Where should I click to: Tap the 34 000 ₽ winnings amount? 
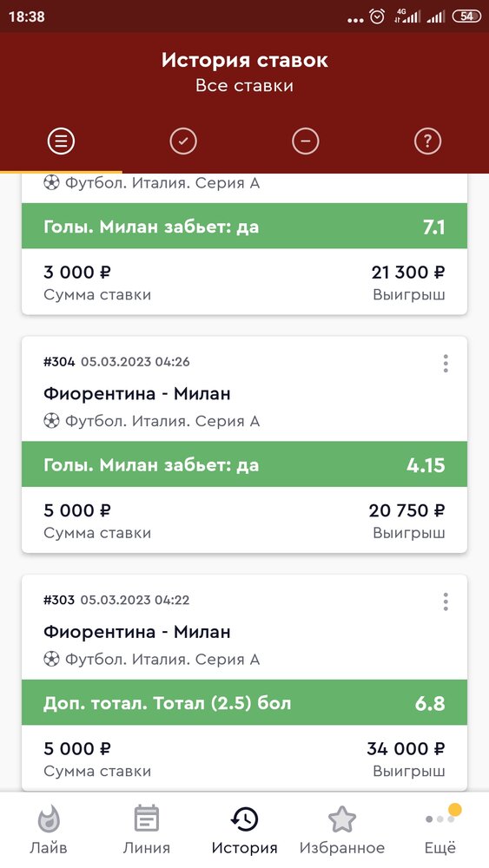tap(406, 748)
